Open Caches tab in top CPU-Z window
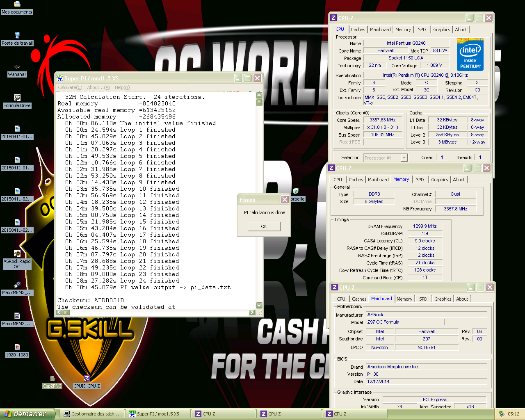 click(x=358, y=30)
